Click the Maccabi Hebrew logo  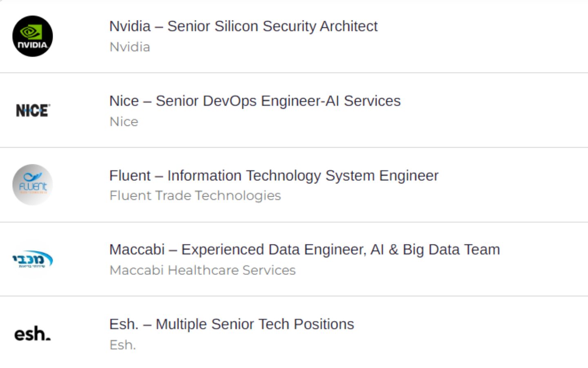coord(33,259)
